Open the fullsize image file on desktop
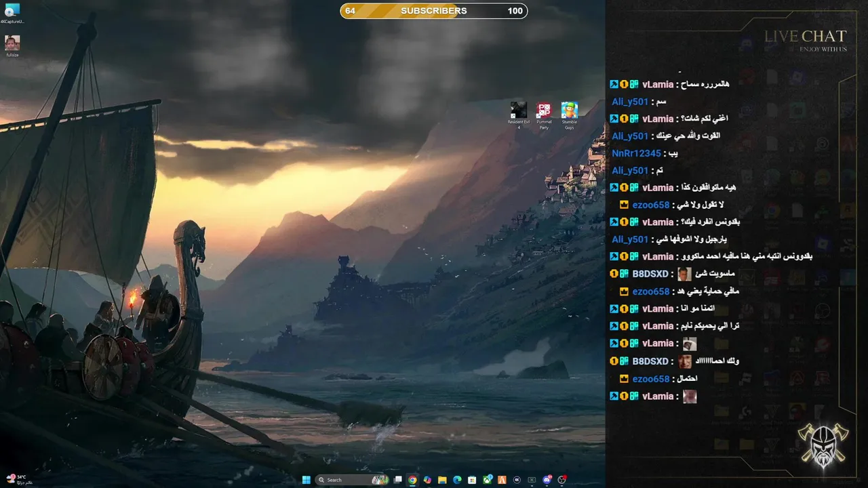868x488 pixels. click(12, 46)
